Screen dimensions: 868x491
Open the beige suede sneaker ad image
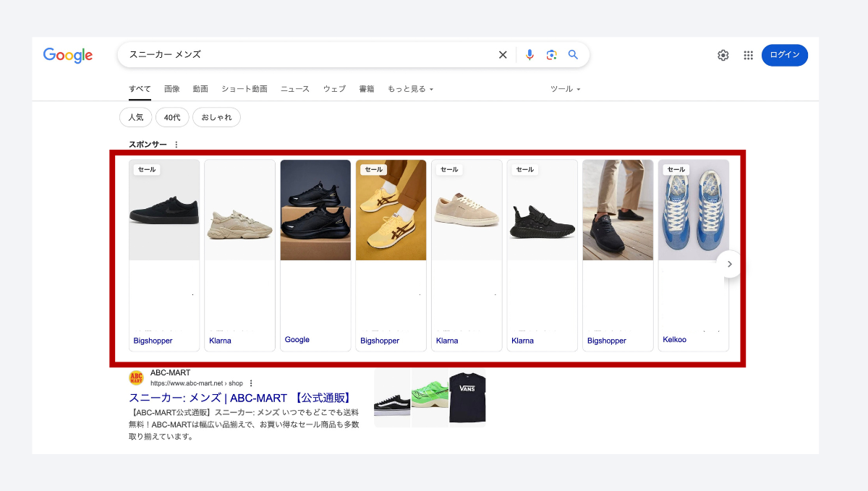(x=467, y=210)
